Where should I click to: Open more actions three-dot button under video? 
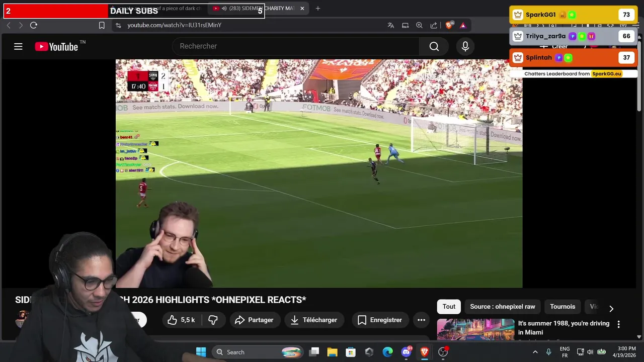click(x=421, y=320)
